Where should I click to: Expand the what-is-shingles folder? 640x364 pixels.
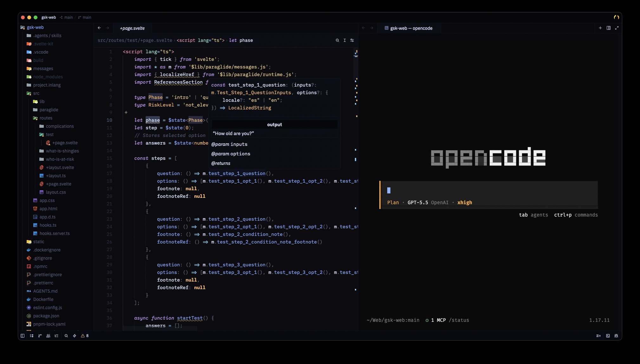pos(59,151)
